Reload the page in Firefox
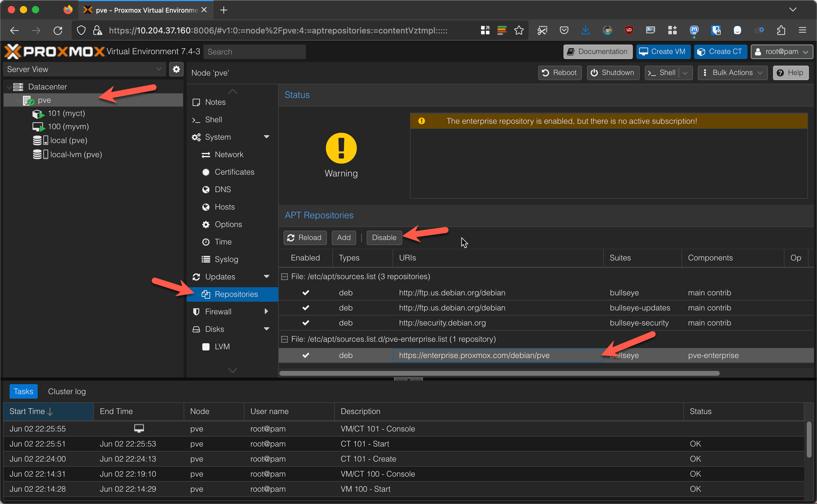 (x=57, y=31)
